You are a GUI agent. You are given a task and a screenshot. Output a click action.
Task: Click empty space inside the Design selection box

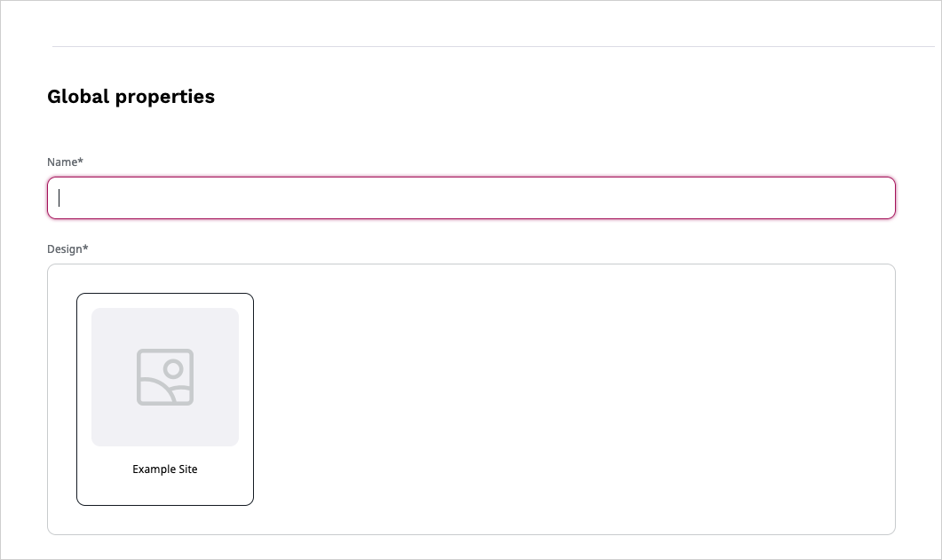point(568,399)
